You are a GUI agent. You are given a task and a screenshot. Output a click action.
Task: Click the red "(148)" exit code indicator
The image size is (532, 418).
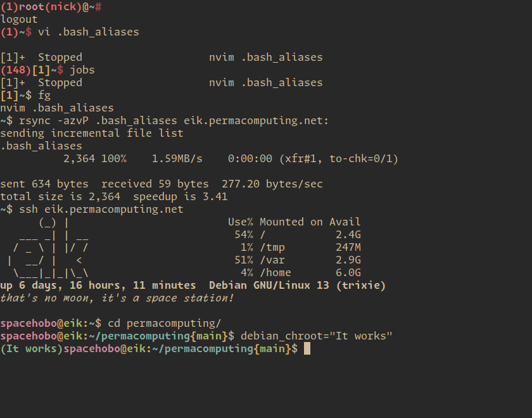point(16,70)
